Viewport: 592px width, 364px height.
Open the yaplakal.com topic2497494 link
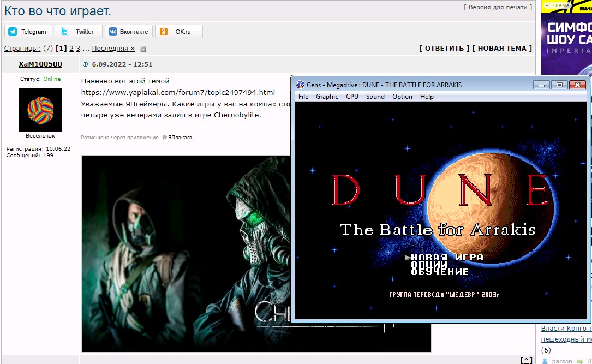pyautogui.click(x=178, y=92)
